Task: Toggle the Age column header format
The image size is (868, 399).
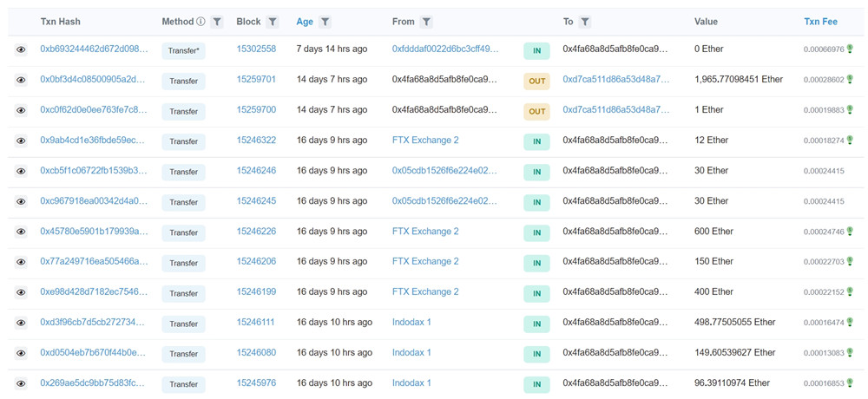Action: tap(305, 22)
